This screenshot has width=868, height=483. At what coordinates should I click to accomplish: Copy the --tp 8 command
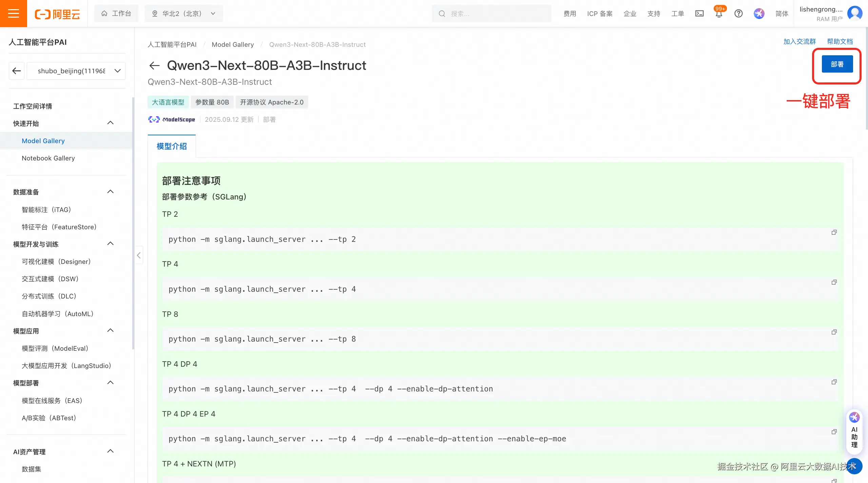coord(834,332)
